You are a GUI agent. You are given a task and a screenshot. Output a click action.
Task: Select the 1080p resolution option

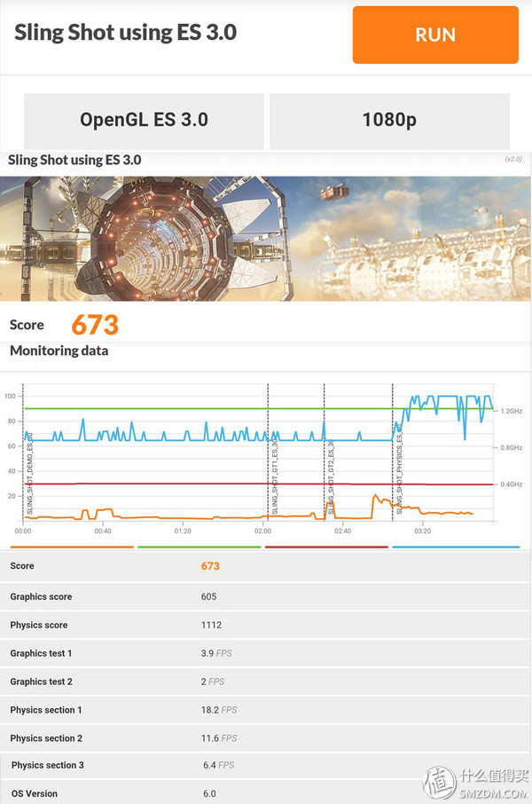[x=389, y=120]
